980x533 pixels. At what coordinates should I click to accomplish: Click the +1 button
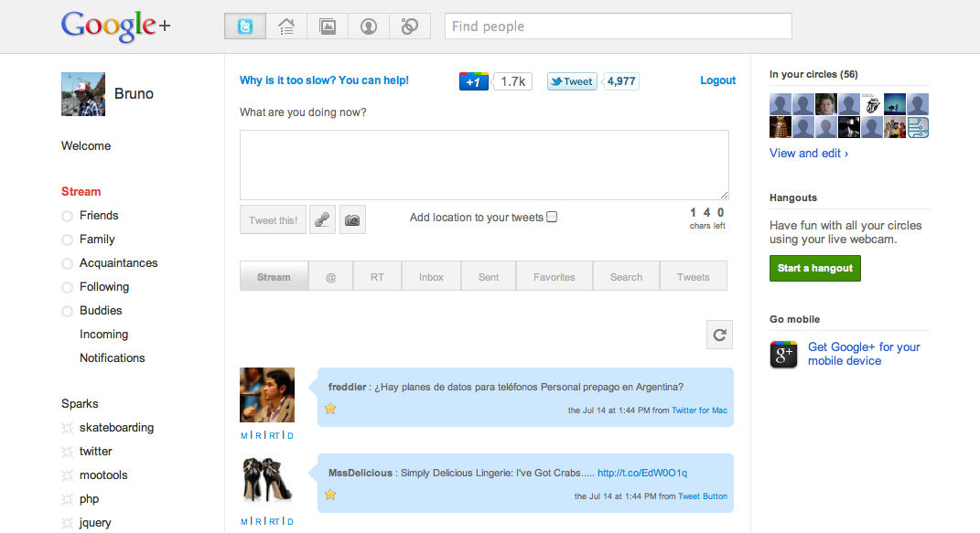point(474,81)
